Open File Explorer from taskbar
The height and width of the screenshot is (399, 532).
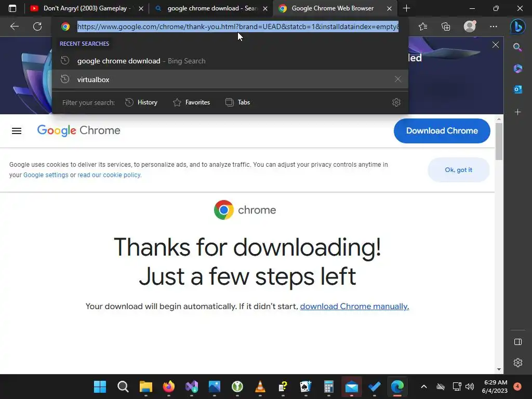click(146, 387)
